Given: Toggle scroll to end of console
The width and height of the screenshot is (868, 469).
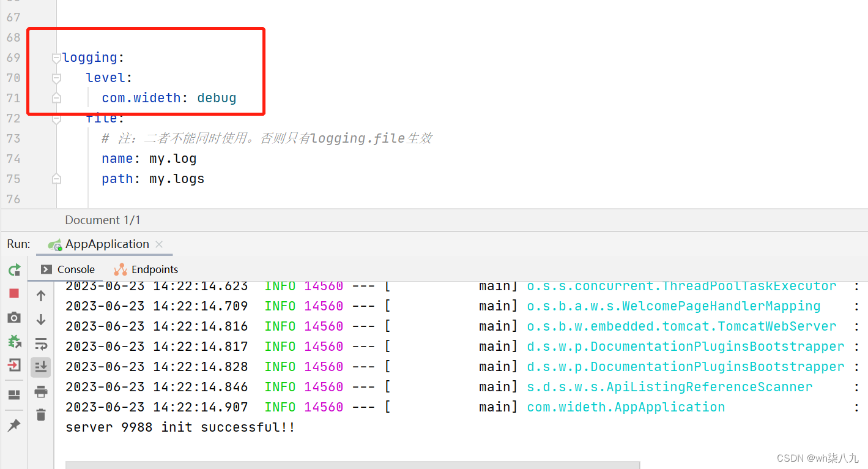Looking at the screenshot, I should [41, 367].
